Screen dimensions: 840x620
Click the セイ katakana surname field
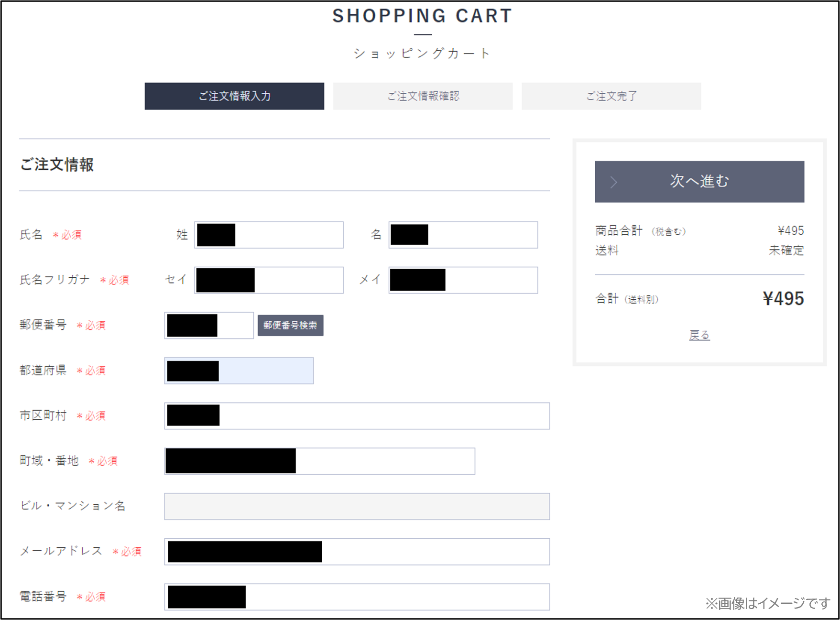pyautogui.click(x=268, y=280)
